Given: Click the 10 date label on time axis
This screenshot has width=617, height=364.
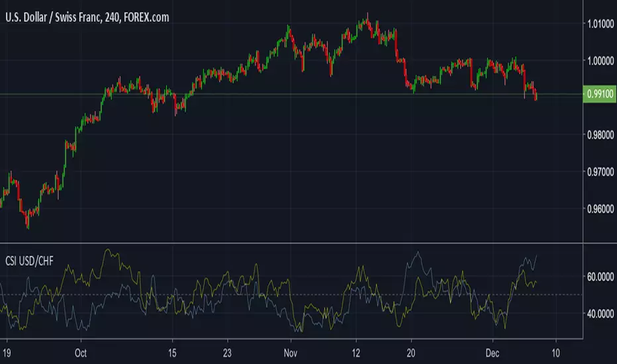Looking at the screenshot, I should pos(555,353).
